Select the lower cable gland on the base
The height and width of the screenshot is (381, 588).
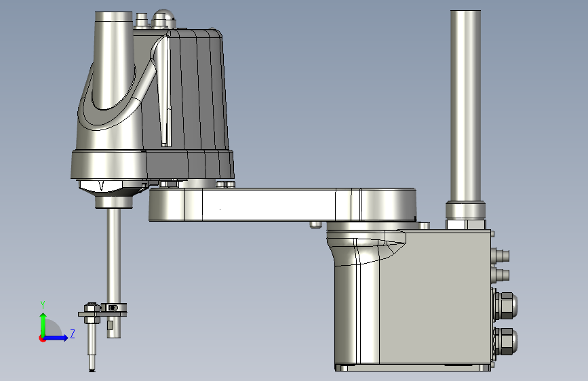[x=505, y=342]
